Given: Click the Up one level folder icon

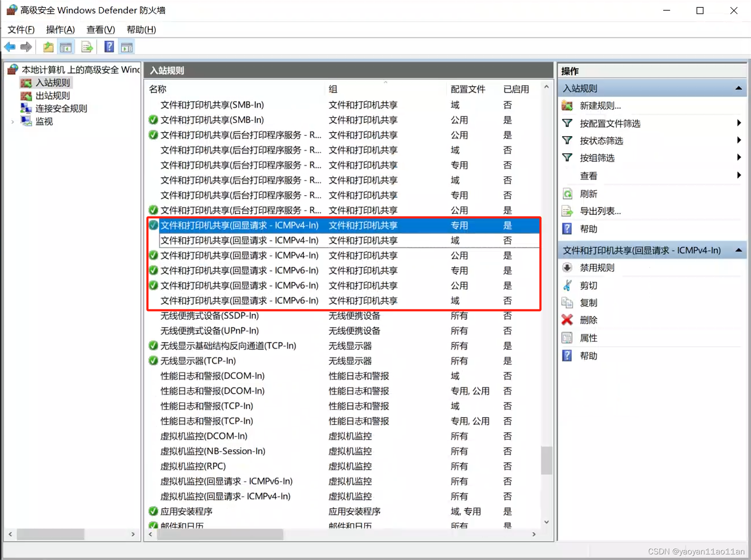Looking at the screenshot, I should tap(48, 47).
